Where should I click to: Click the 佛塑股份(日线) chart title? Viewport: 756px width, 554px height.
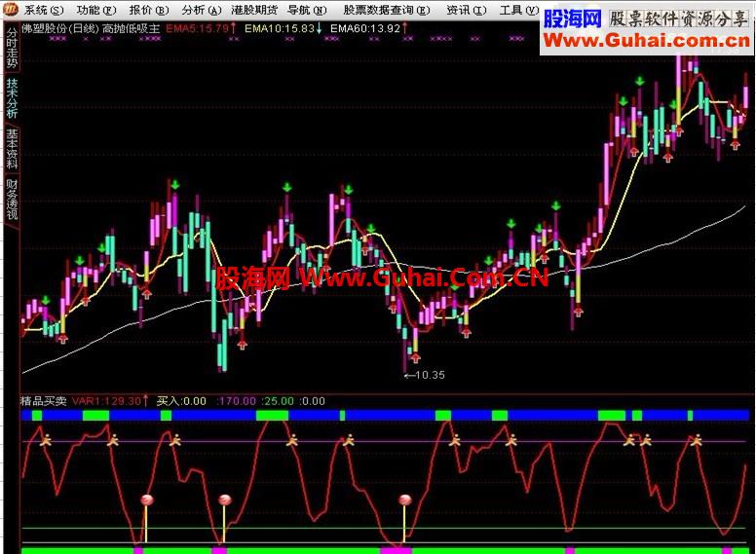pos(60,28)
